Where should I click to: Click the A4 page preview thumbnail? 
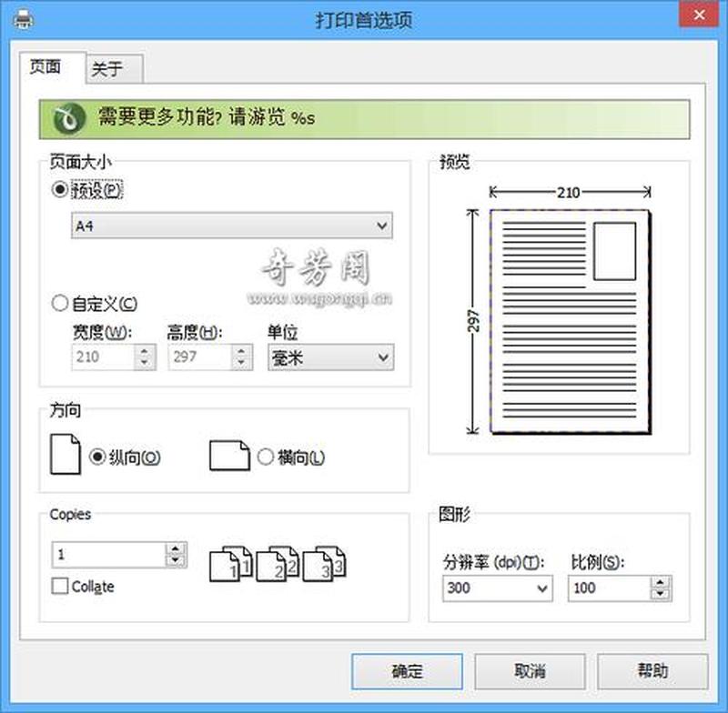tap(571, 321)
